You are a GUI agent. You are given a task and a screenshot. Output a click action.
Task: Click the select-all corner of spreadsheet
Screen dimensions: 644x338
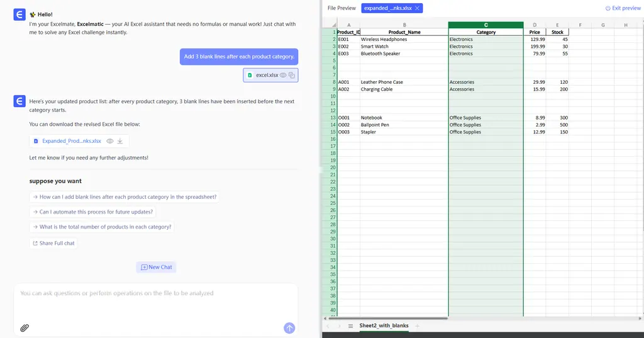pyautogui.click(x=330, y=25)
